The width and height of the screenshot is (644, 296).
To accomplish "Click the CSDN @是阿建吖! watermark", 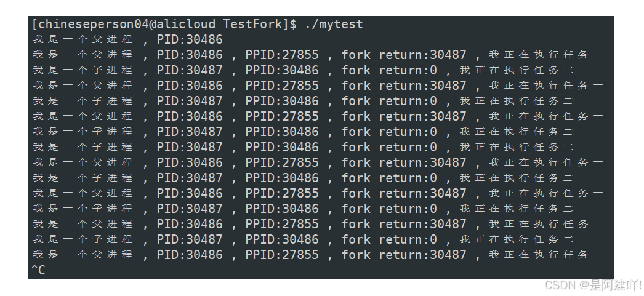I will tap(594, 284).
